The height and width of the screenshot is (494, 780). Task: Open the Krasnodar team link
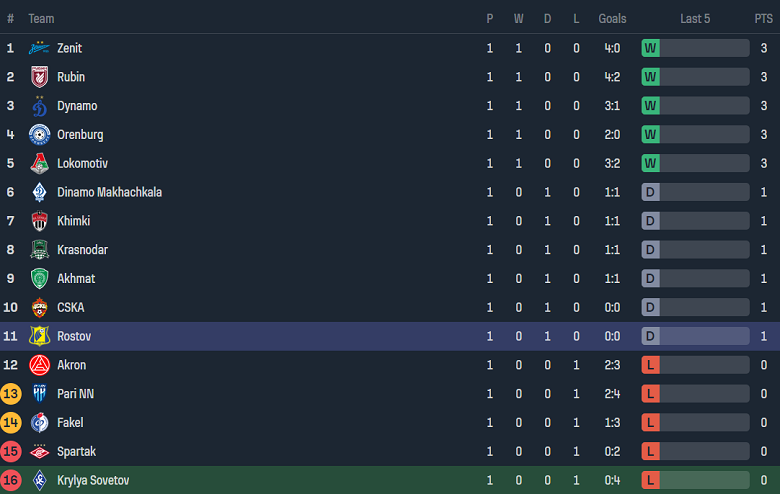pos(82,250)
